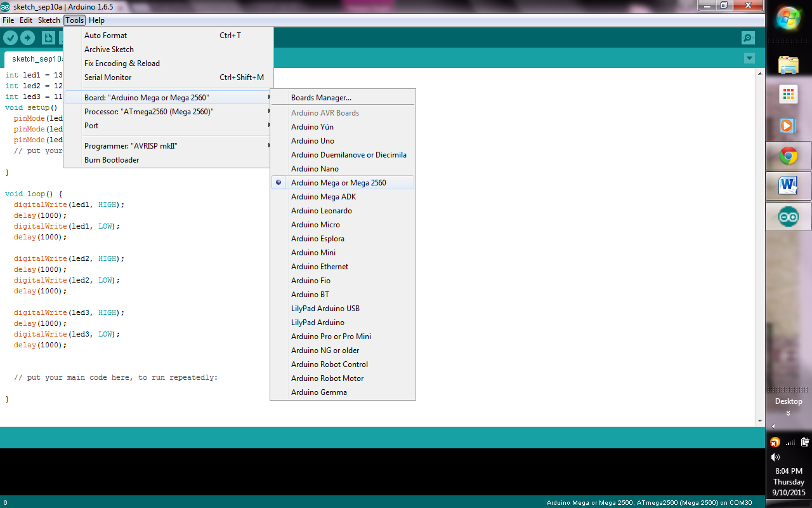Select the Arduino Micro board
The width and height of the screenshot is (812, 508).
tap(343, 225)
